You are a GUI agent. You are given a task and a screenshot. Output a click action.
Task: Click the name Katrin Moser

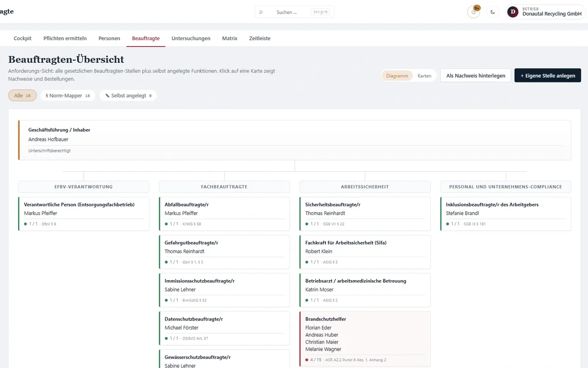point(319,289)
